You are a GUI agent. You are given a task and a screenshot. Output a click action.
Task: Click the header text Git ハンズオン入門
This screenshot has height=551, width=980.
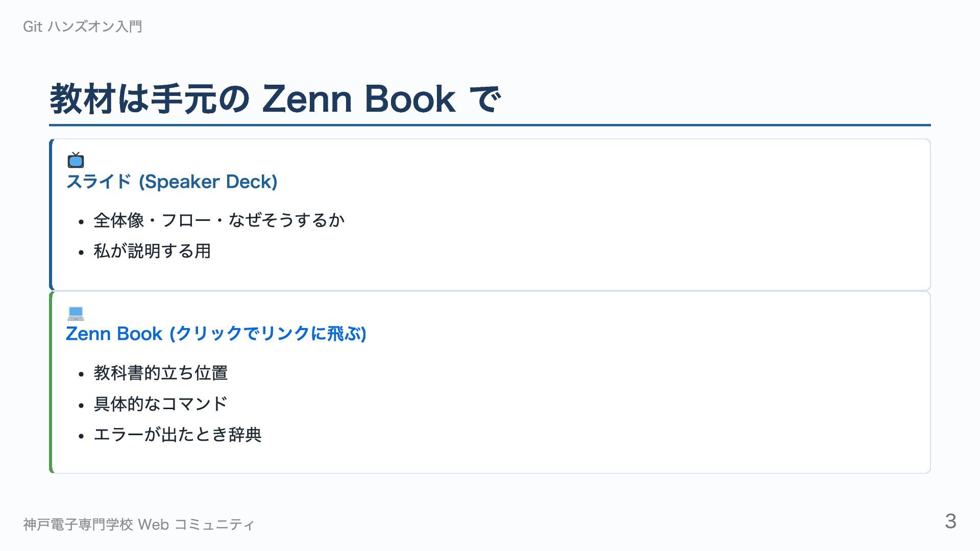pyautogui.click(x=83, y=27)
